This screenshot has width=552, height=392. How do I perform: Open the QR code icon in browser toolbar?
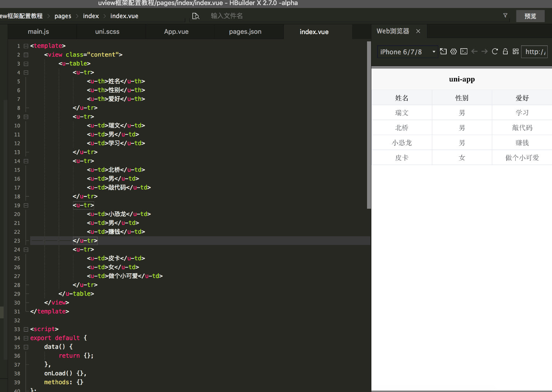[x=515, y=52]
